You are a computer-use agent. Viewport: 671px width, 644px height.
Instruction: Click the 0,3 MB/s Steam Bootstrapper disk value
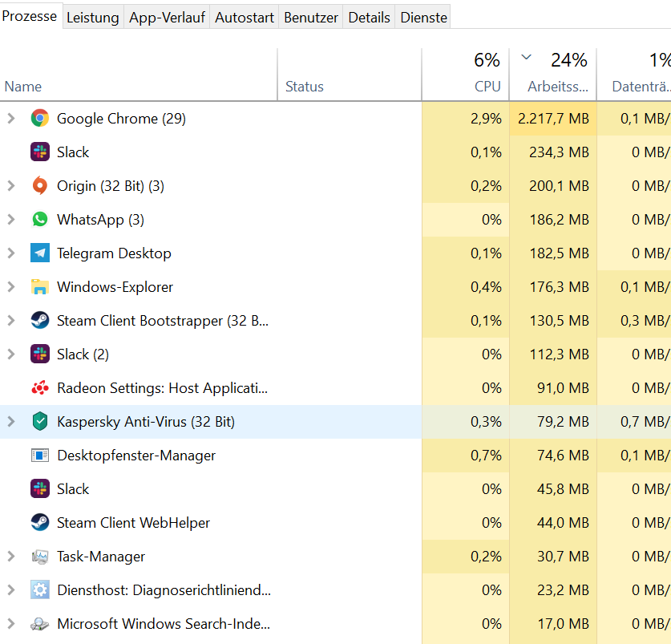click(645, 320)
